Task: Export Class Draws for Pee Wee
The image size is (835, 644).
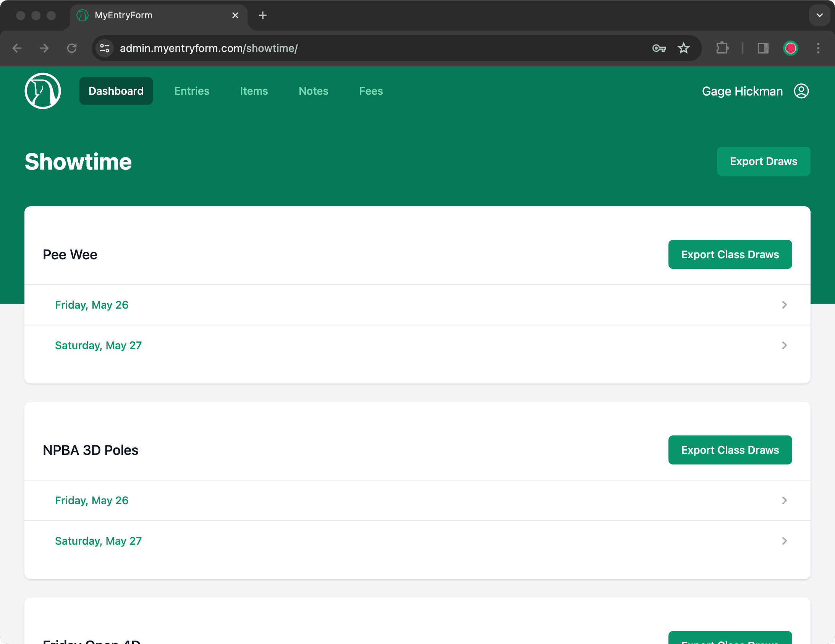Action: [x=730, y=254]
